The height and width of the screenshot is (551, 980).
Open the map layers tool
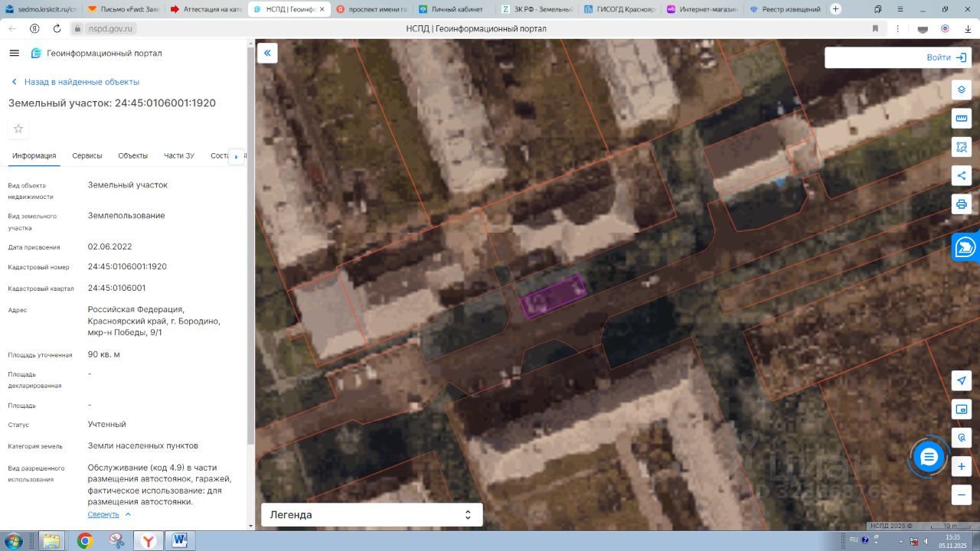tap(962, 90)
